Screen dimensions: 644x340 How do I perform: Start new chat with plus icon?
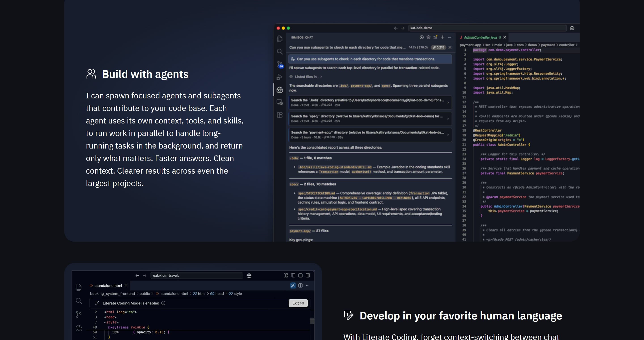click(x=443, y=37)
